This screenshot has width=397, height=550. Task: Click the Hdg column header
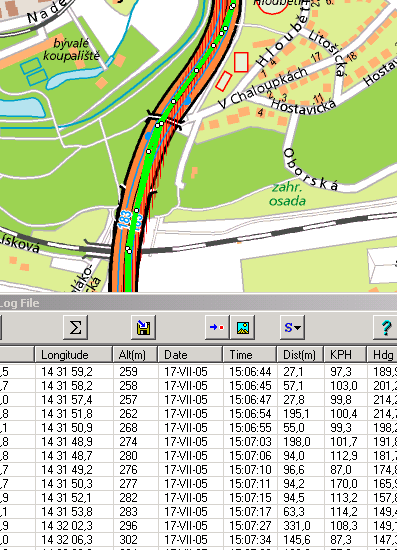382,355
